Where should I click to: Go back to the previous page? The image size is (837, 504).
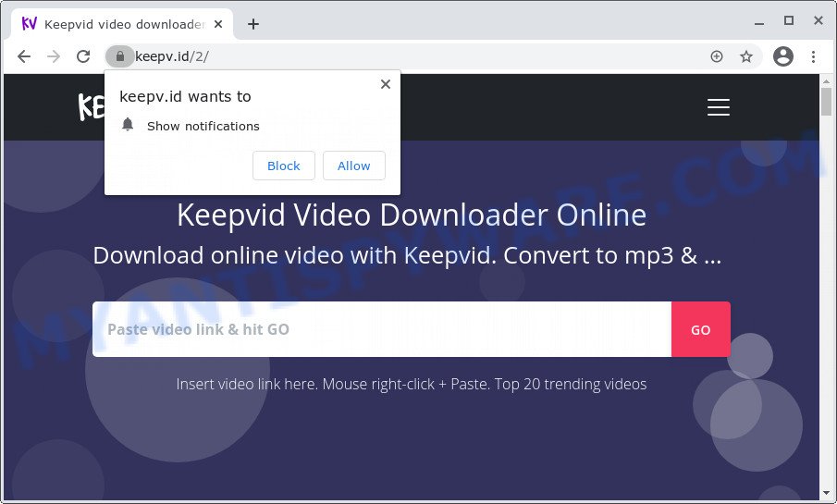click(24, 56)
